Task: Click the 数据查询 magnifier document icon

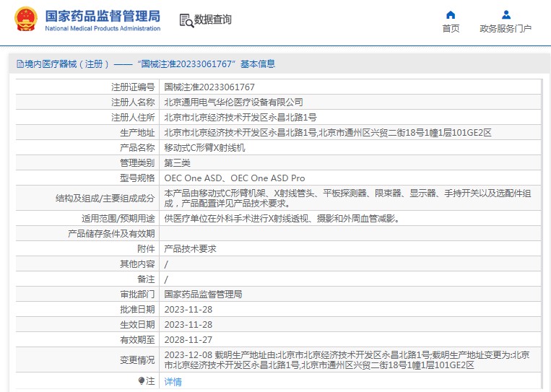Action: (186, 20)
